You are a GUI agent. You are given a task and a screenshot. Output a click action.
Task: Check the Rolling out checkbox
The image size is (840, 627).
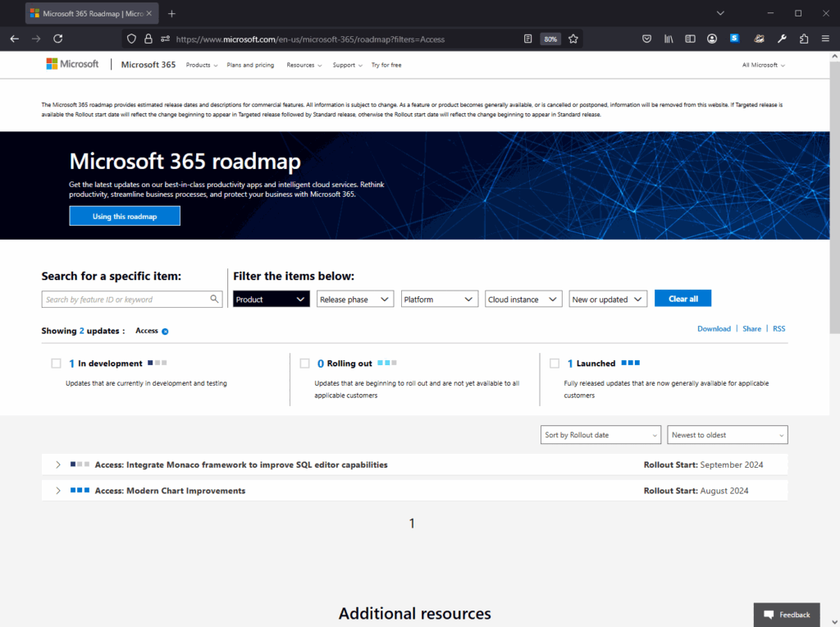tap(305, 364)
